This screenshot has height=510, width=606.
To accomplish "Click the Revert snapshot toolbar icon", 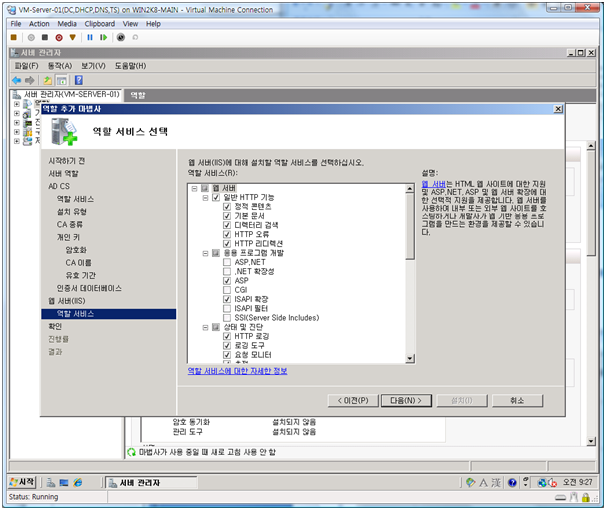I will coord(135,37).
